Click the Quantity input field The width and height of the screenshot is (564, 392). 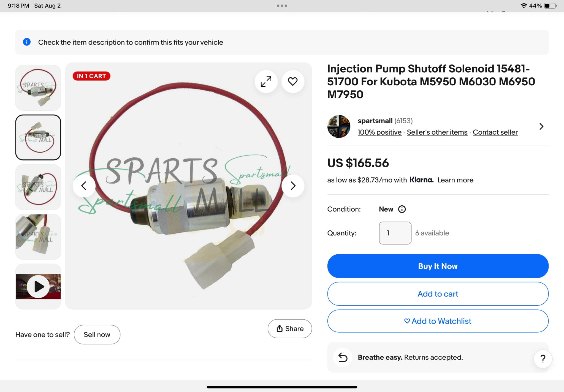pos(395,233)
